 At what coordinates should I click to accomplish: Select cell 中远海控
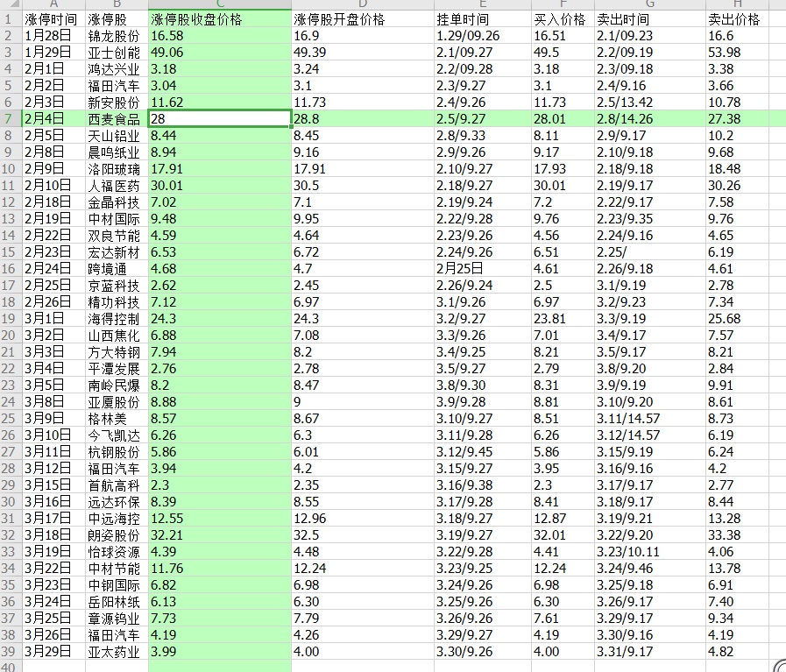point(117,518)
